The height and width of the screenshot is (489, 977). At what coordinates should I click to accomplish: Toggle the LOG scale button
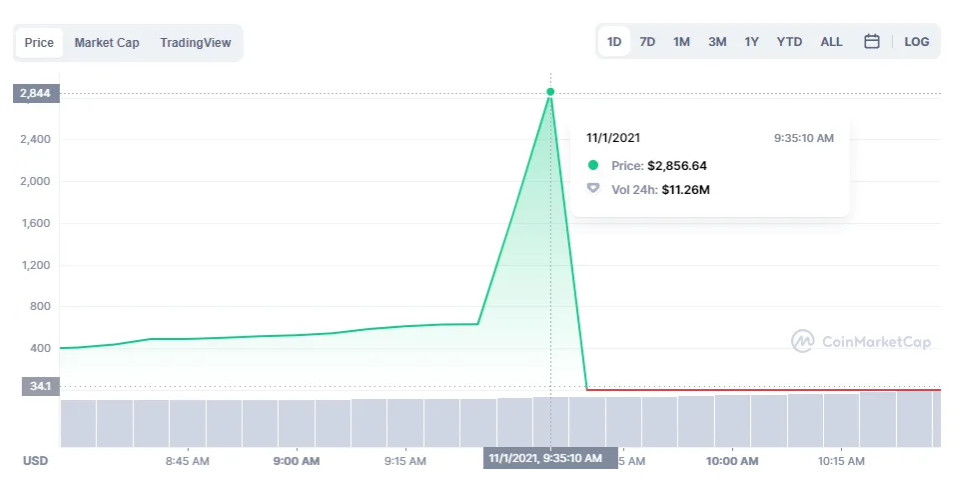916,42
